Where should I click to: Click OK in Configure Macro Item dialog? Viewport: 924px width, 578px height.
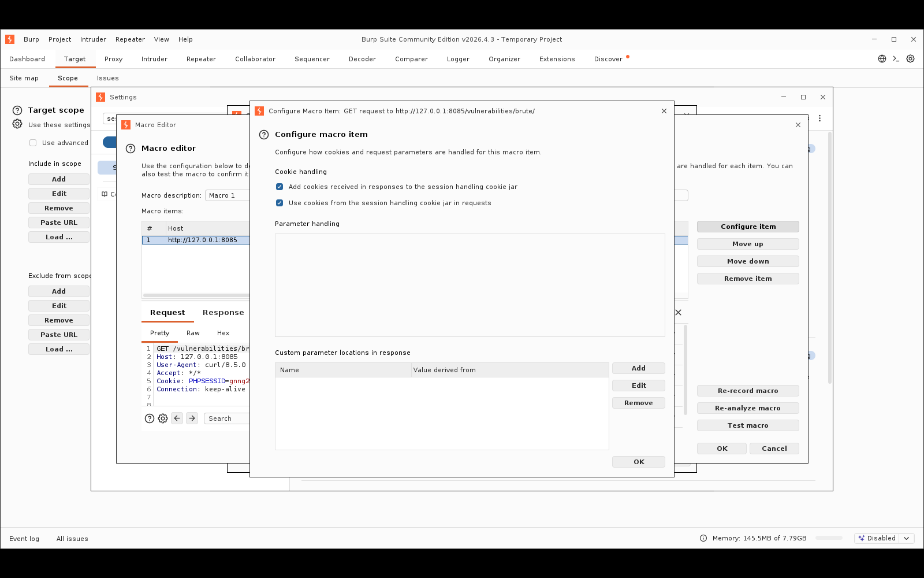coord(639,462)
